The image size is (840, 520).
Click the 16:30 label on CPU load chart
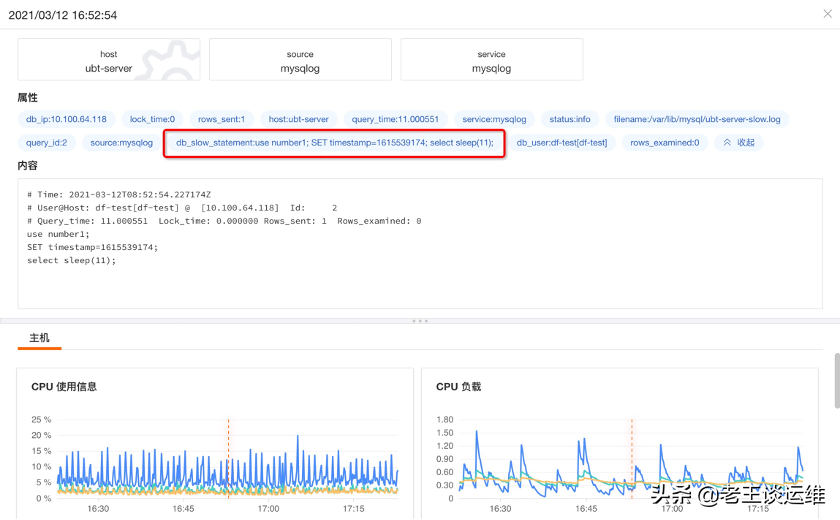tap(500, 509)
